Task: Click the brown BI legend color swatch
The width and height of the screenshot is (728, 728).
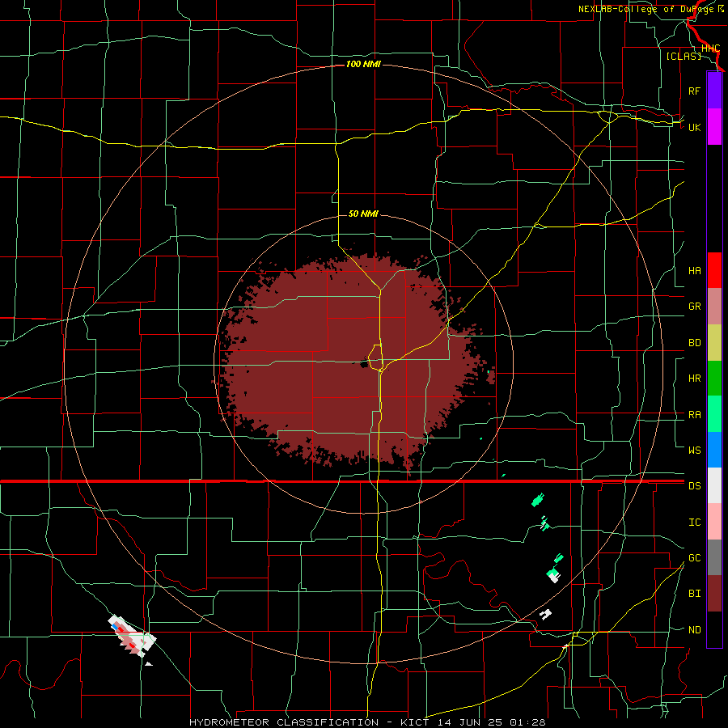Action: coord(714,594)
